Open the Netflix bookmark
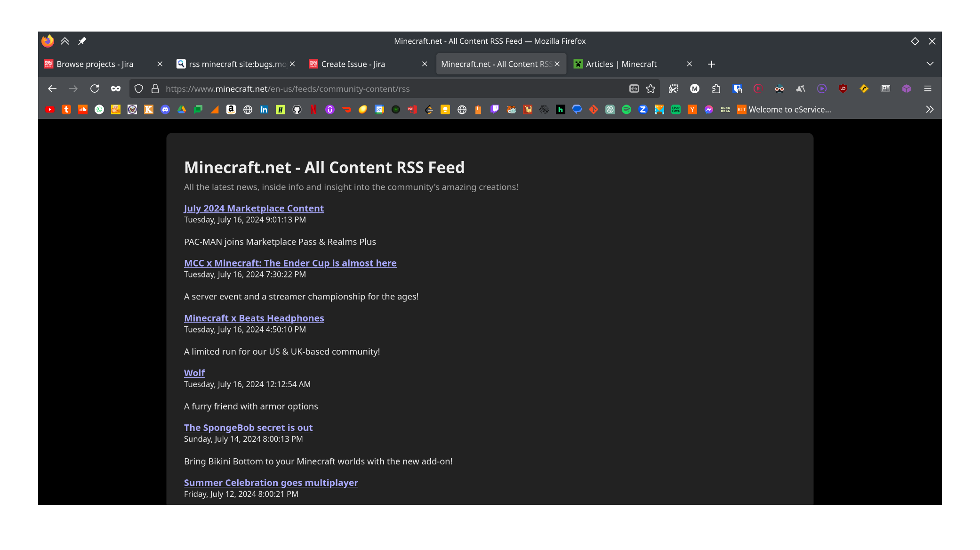Image resolution: width=980 pixels, height=550 pixels. pyautogui.click(x=313, y=110)
